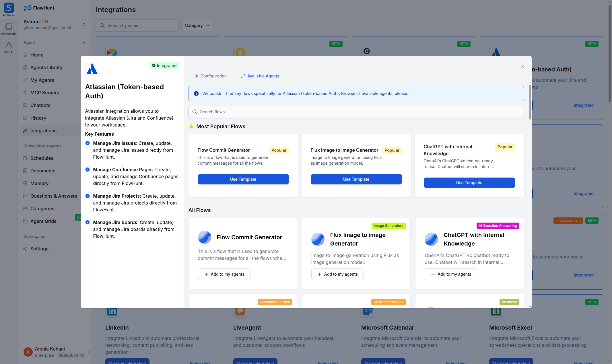The image size is (612, 364).
Task: Close the Atlassian integration dialog
Action: [x=522, y=66]
